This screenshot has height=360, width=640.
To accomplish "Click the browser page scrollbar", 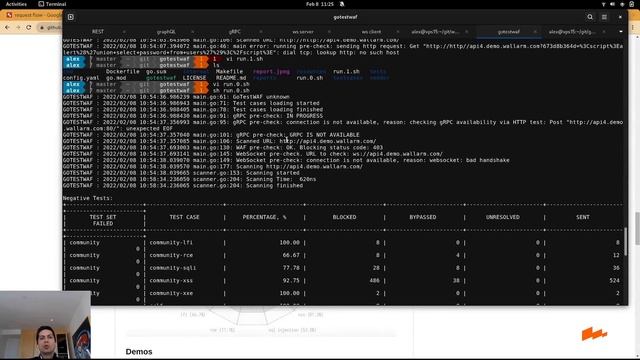I will coord(637,229).
